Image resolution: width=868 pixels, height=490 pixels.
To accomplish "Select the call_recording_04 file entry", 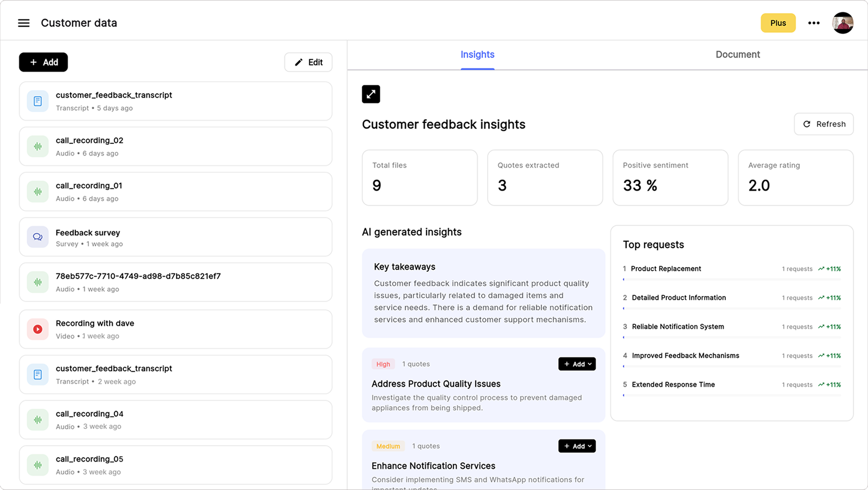I will [x=175, y=419].
